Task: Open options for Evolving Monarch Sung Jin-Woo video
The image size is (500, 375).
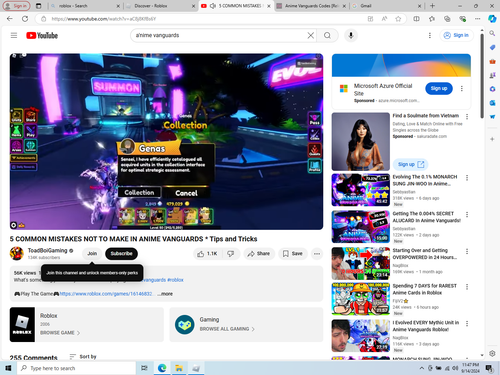Action: click(x=467, y=178)
